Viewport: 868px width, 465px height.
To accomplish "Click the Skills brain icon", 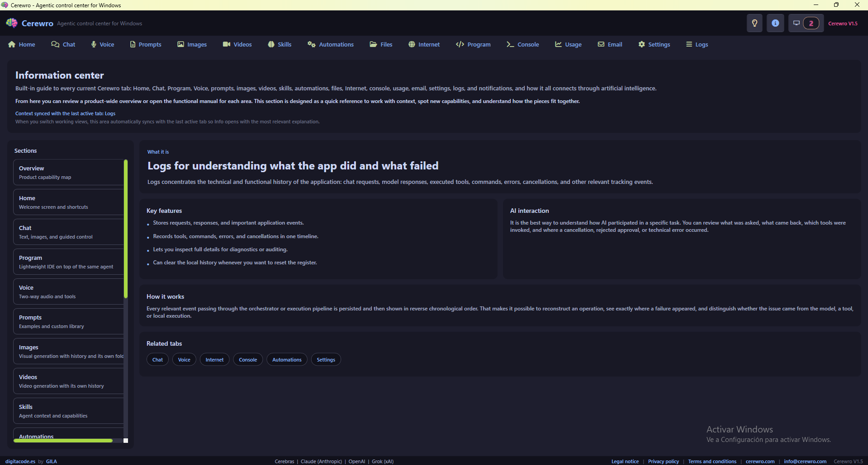I will point(271,44).
